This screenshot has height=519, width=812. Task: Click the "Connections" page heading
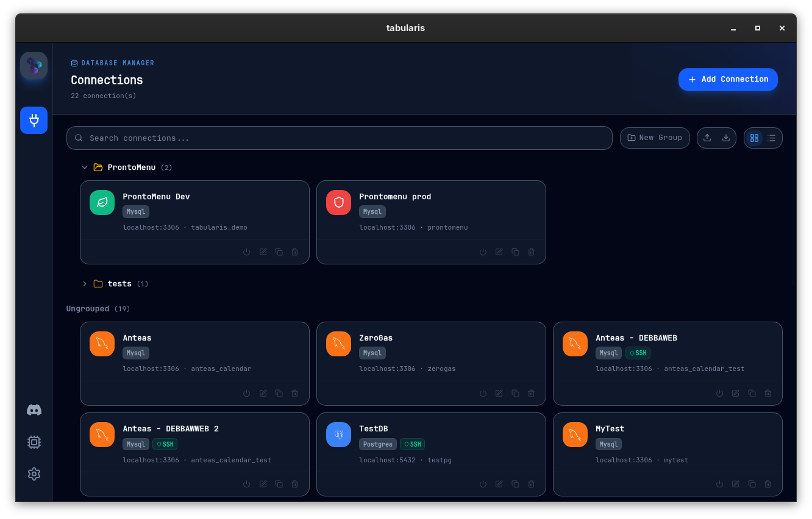[x=107, y=80]
